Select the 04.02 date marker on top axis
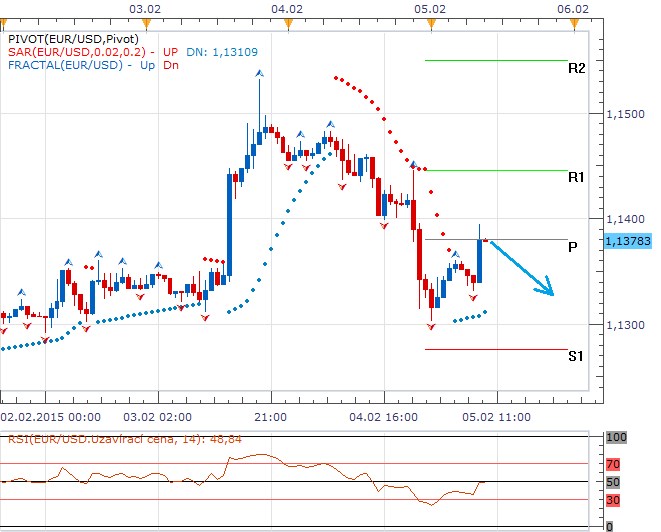Viewport: 661px width, 532px height. [x=288, y=8]
